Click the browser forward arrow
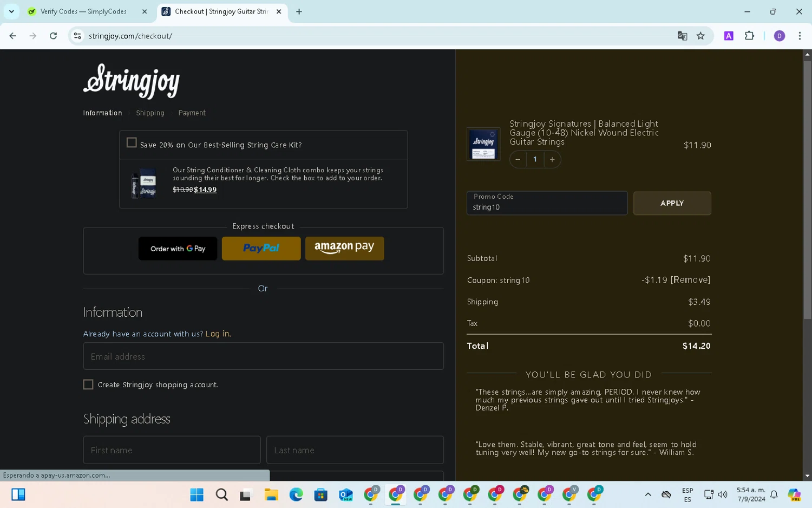The width and height of the screenshot is (812, 508). (x=33, y=36)
